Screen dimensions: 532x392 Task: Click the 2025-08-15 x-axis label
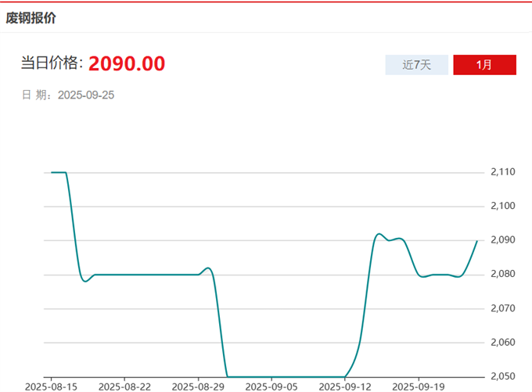[50, 387]
